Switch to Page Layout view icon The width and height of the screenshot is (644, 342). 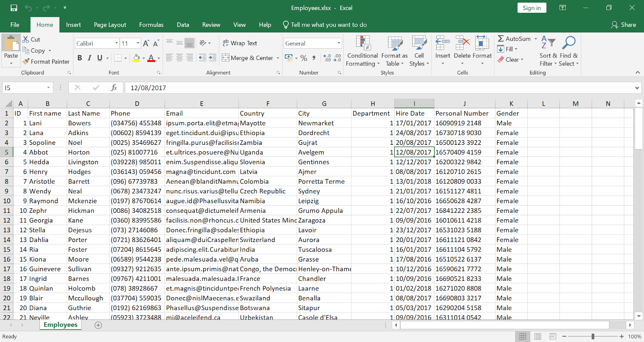(x=538, y=336)
